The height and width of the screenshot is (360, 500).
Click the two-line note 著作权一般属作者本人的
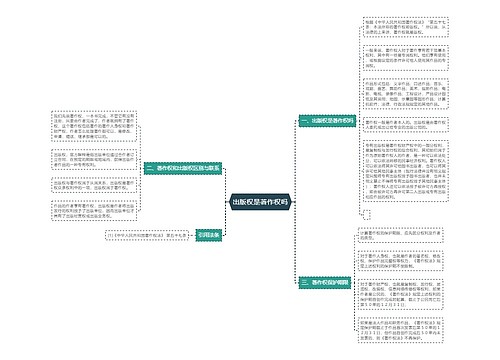pyautogui.click(x=406, y=125)
